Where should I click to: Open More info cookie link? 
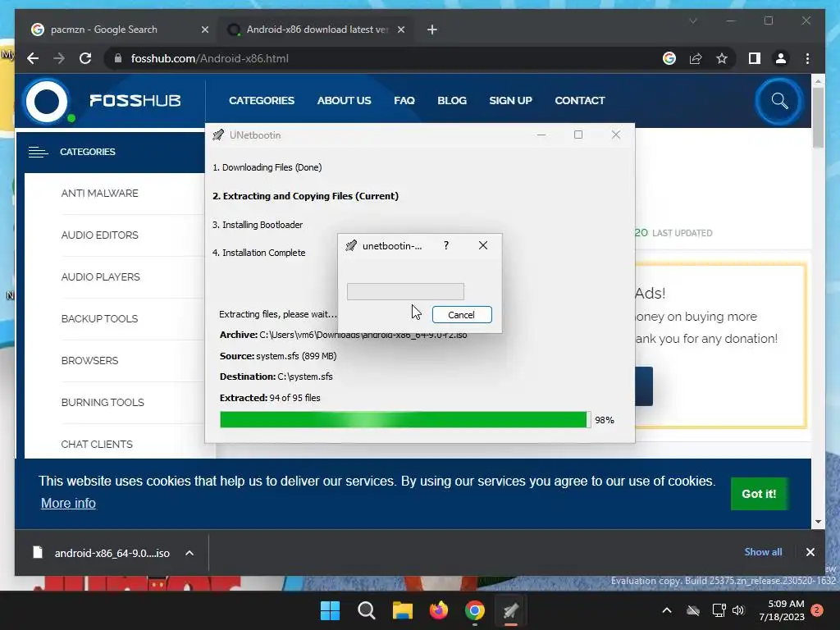tap(68, 503)
